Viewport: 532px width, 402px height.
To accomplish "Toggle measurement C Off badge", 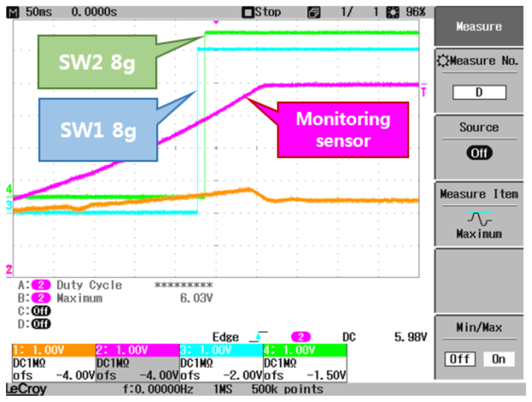I will (x=41, y=311).
